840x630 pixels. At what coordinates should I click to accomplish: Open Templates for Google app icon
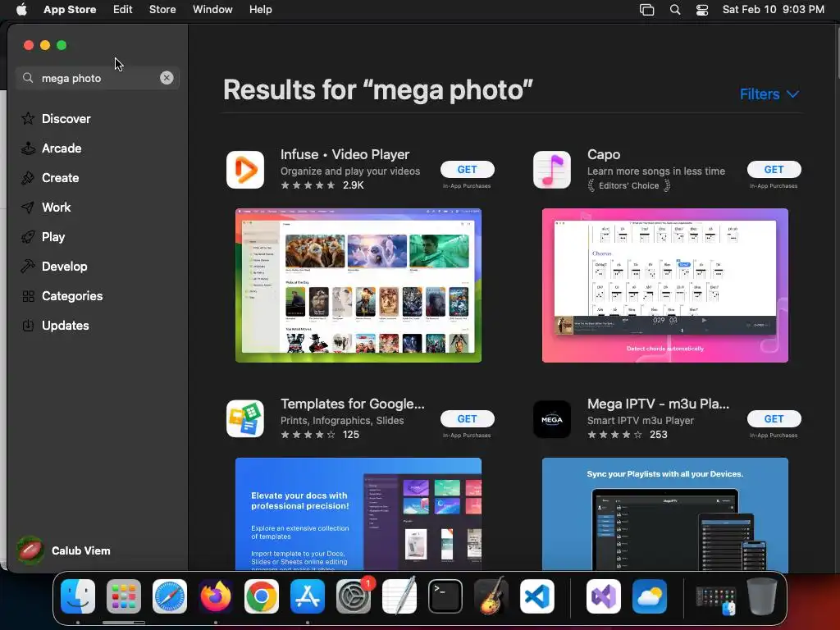(x=245, y=419)
